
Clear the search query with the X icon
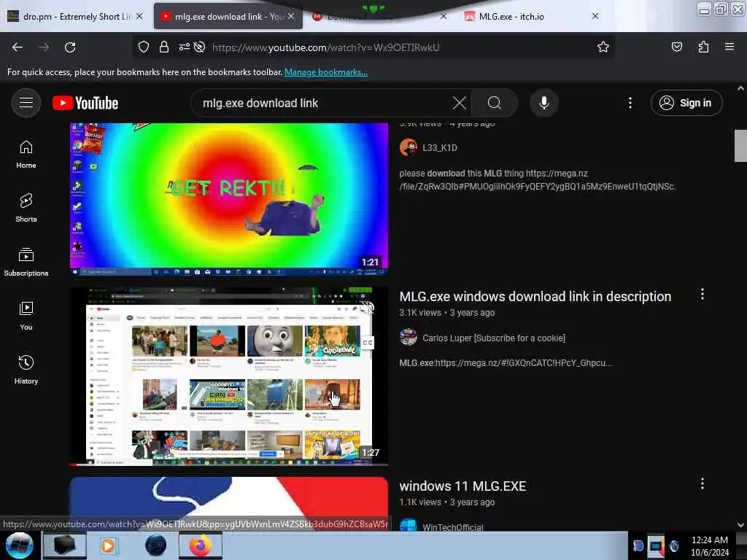pyautogui.click(x=460, y=103)
